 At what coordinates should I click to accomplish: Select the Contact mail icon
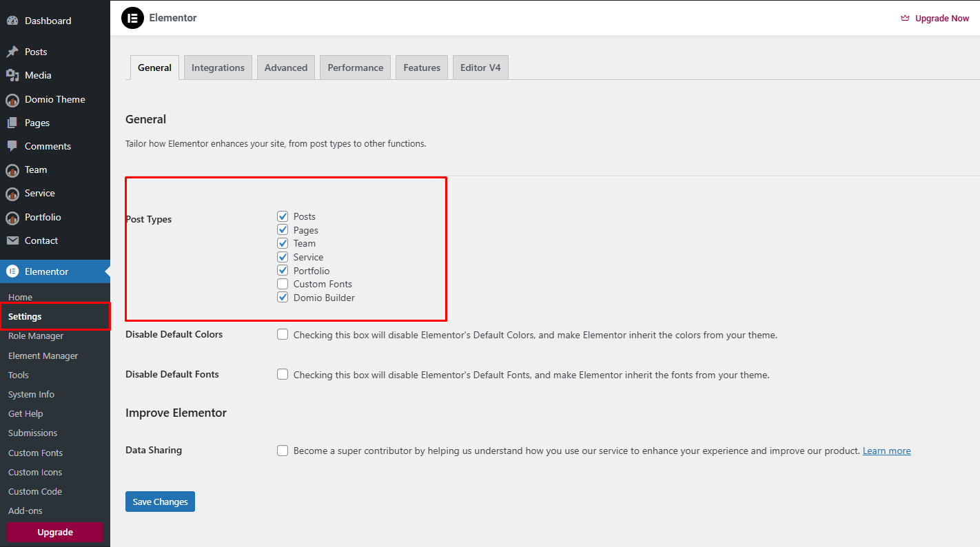click(12, 240)
